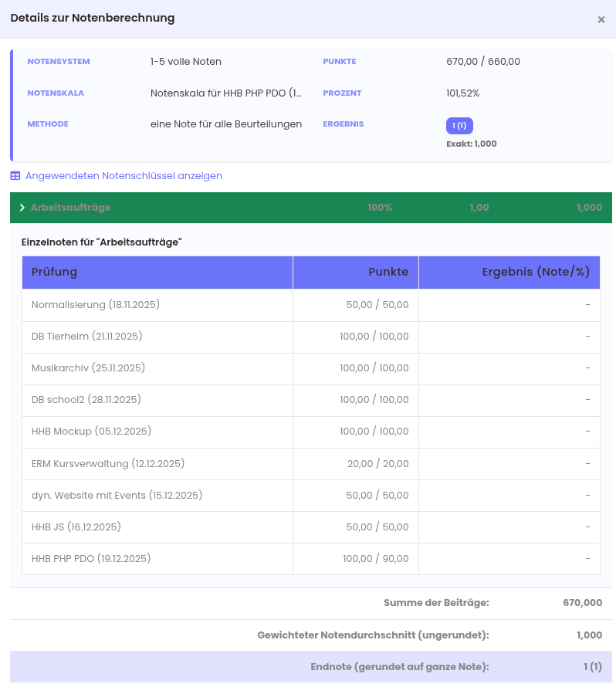Click the HHB PHP PDO (19.12.2025) row
Image resolution: width=616 pixels, height=684 pixels.
pyautogui.click(x=91, y=559)
